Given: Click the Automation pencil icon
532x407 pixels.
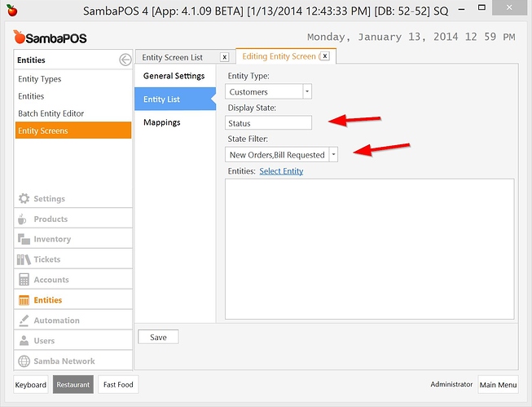Looking at the screenshot, I should 24,321.
